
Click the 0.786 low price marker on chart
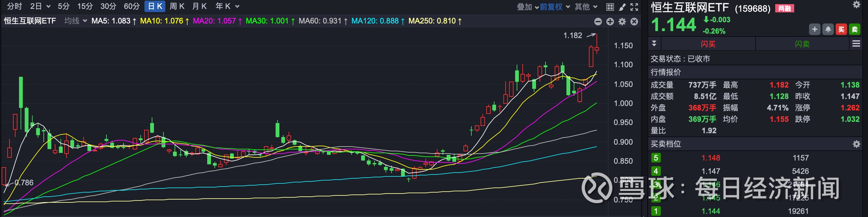click(x=24, y=182)
